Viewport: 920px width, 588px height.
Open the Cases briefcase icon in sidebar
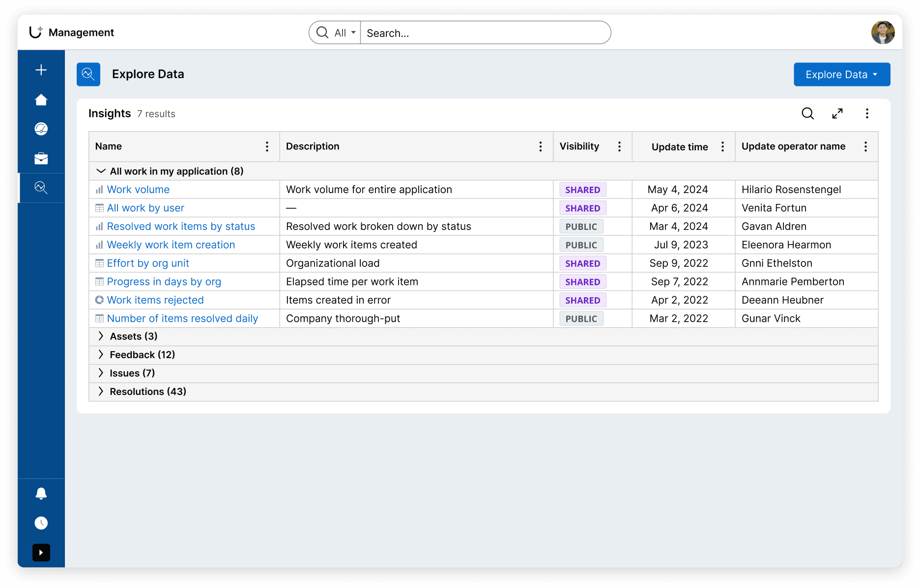coord(41,158)
